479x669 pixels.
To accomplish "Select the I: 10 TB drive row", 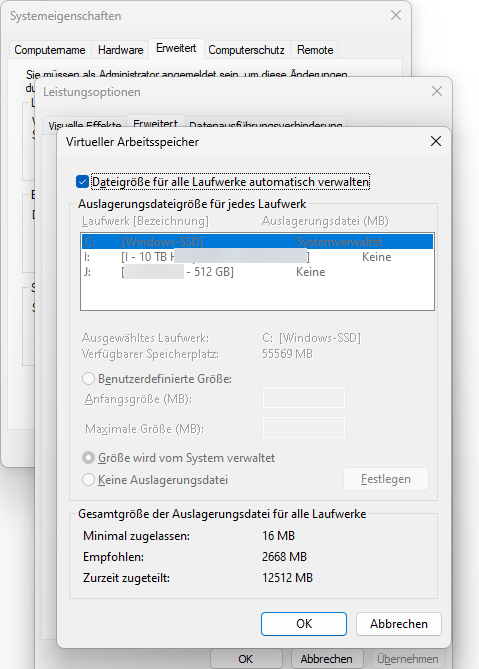I will (x=257, y=257).
